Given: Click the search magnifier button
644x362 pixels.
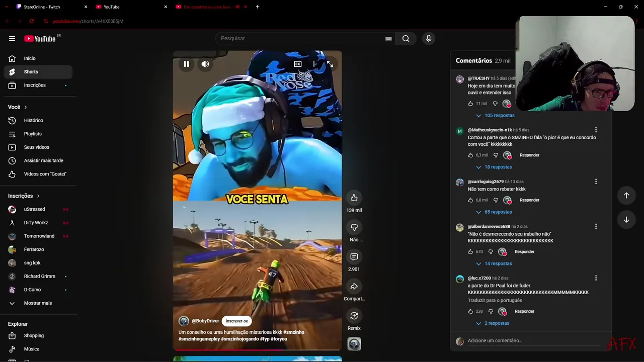Looking at the screenshot, I should [406, 38].
